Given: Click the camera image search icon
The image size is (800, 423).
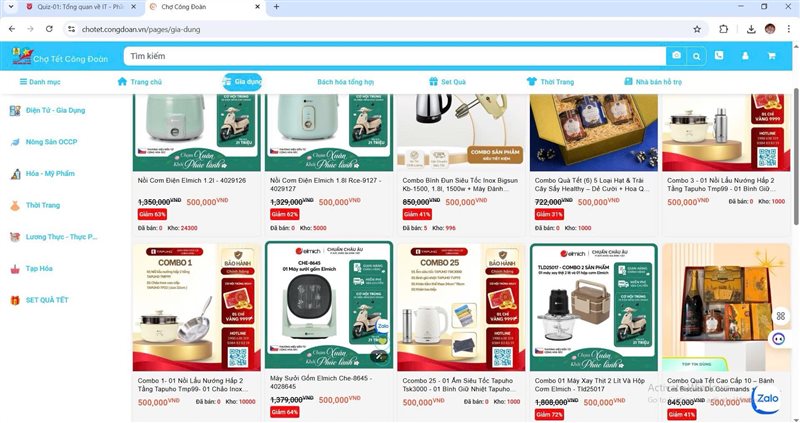Looking at the screenshot, I should (x=676, y=56).
